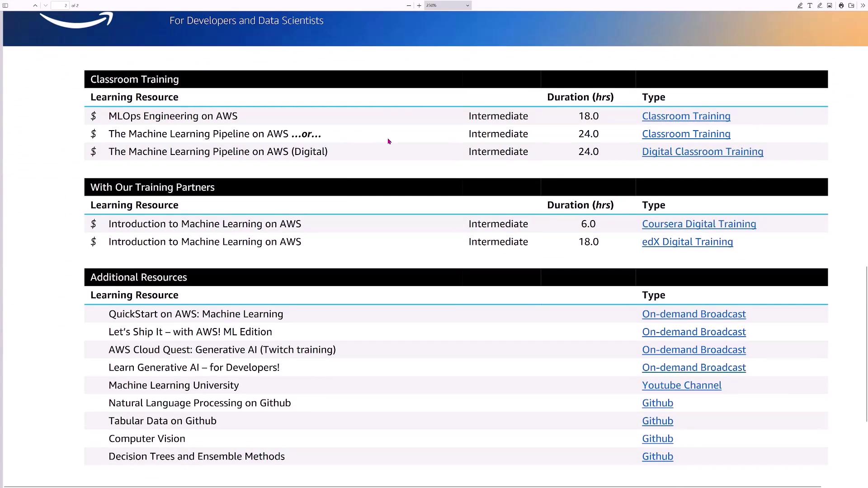This screenshot has height=488, width=868.
Task: Open Coursera Digital Training link
Action: point(698,224)
